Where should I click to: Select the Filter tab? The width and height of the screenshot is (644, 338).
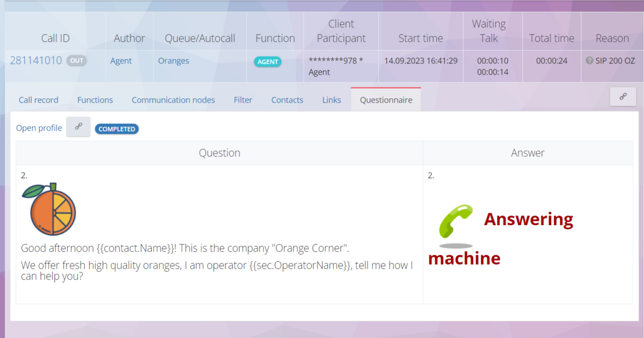click(x=243, y=100)
